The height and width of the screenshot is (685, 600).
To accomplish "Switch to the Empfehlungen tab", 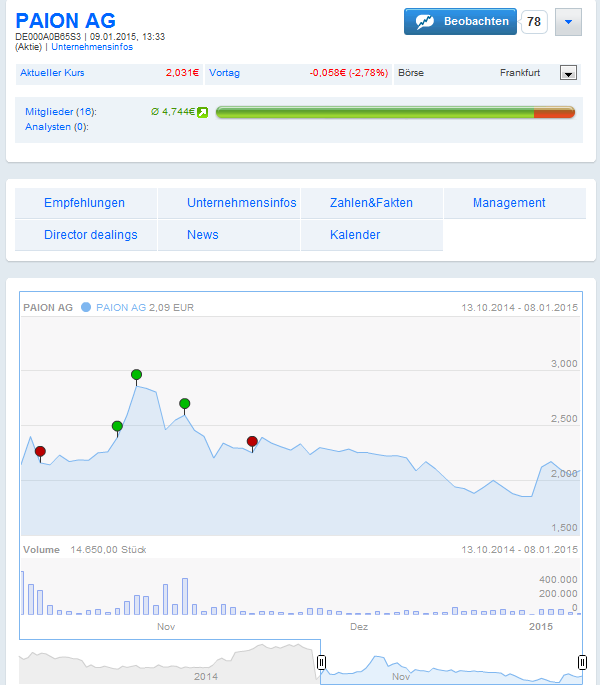I will coord(84,203).
